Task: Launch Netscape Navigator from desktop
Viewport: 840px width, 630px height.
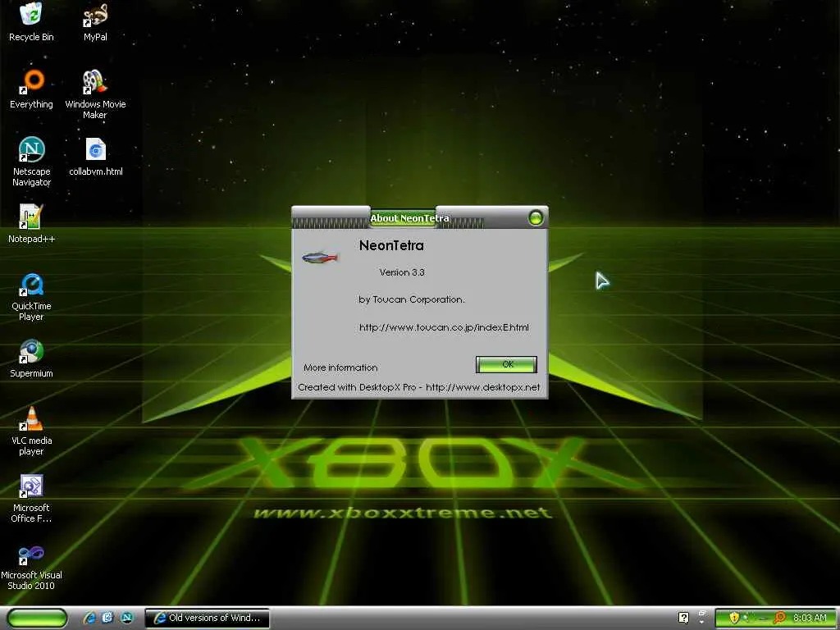Action: (31, 162)
